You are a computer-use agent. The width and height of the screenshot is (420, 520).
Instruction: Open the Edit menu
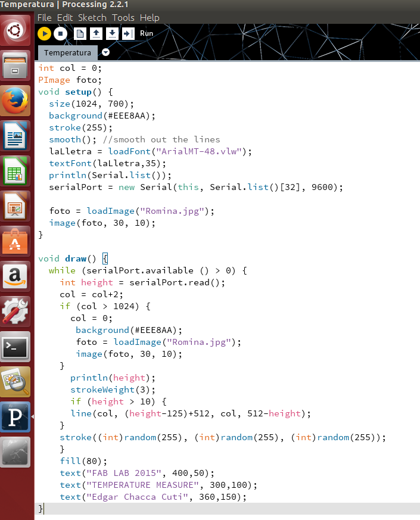[x=65, y=18]
